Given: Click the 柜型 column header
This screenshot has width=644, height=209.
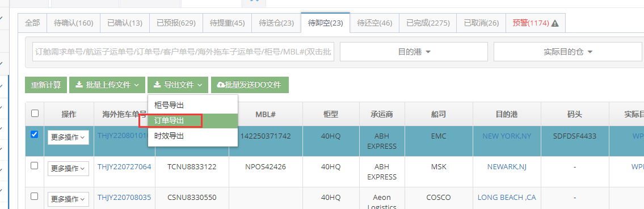Looking at the screenshot, I should click(x=331, y=114).
